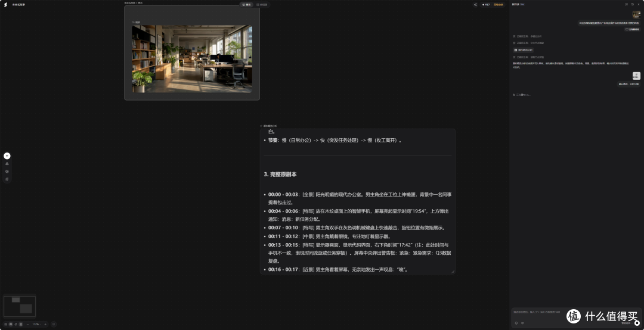644x330 pixels.
Task: Click the small button below first user message
Action: point(632,30)
